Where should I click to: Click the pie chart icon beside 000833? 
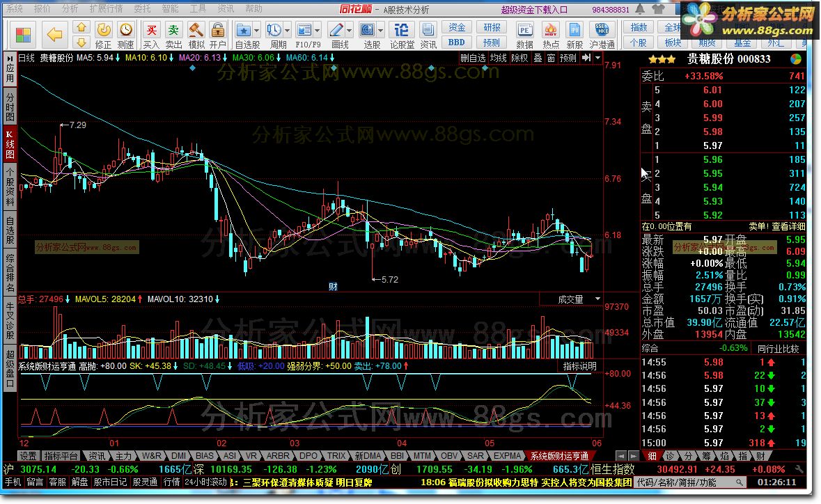tap(795, 59)
